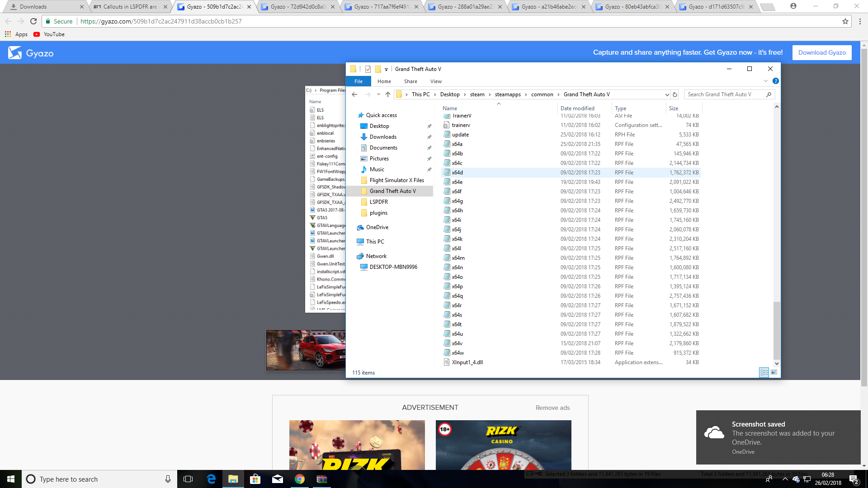Open Microsoft Edge from the taskbar

click(211, 479)
